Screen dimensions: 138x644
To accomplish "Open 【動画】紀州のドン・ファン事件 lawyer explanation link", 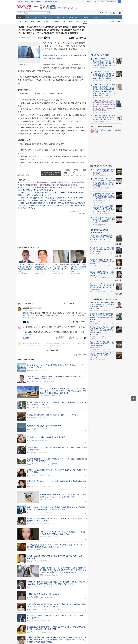I will (x=64, y=57).
